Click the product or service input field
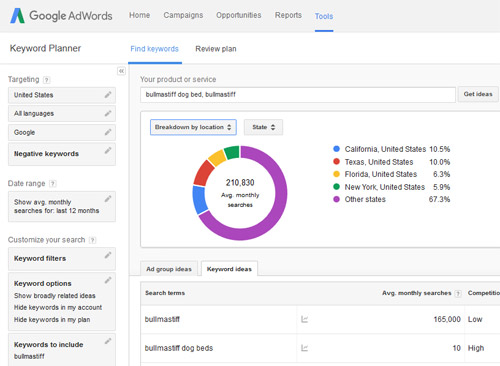This screenshot has height=366, width=500. click(298, 95)
